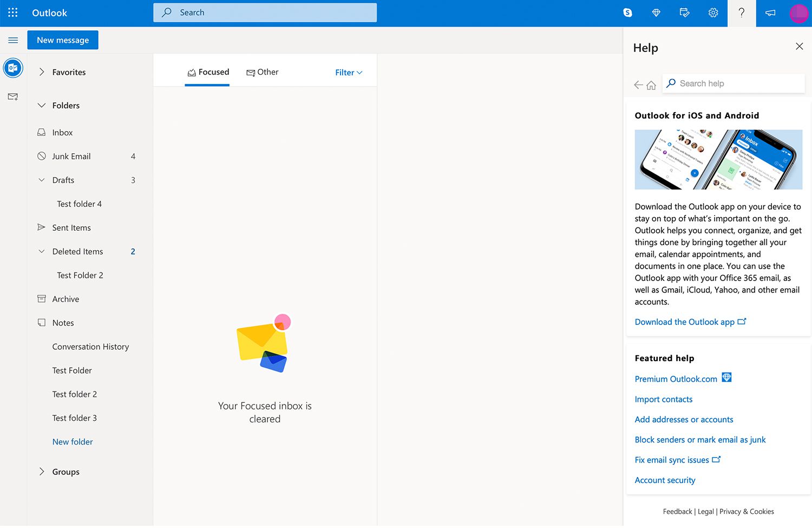
Task: Open the app launcher grid
Action: pos(13,12)
